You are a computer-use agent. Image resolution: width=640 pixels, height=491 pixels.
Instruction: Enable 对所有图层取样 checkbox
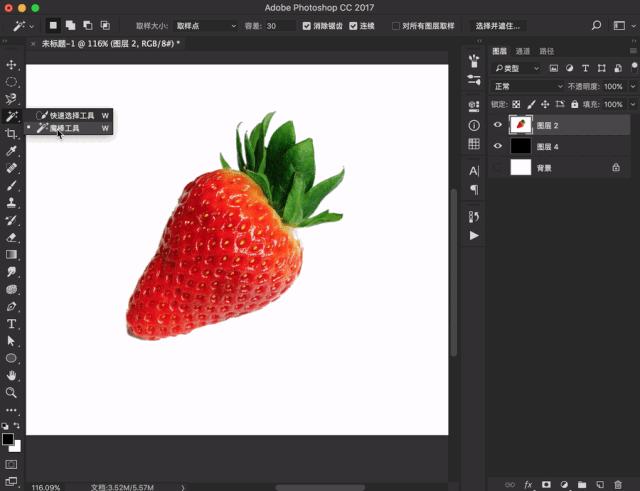click(395, 26)
